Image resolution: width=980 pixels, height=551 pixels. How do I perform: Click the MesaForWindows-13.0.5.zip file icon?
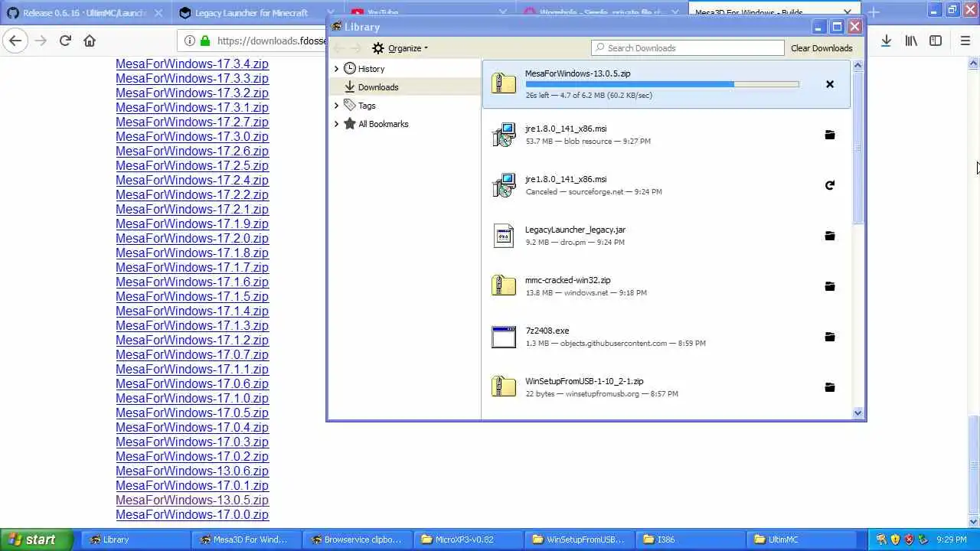click(x=504, y=83)
